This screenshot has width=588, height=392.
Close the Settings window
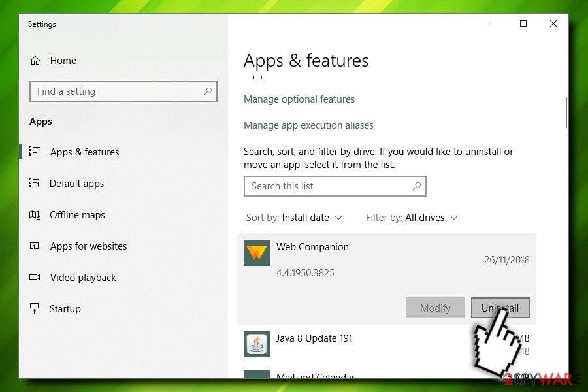553,24
